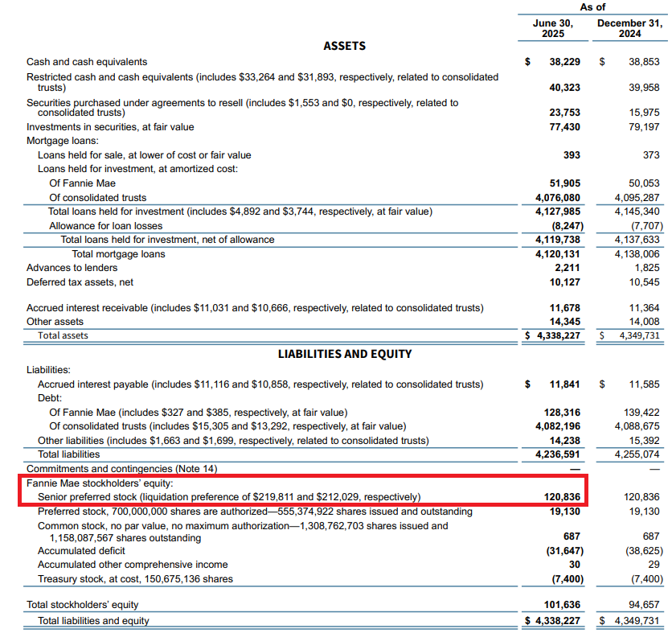Click the 'As of' header text

592,7
